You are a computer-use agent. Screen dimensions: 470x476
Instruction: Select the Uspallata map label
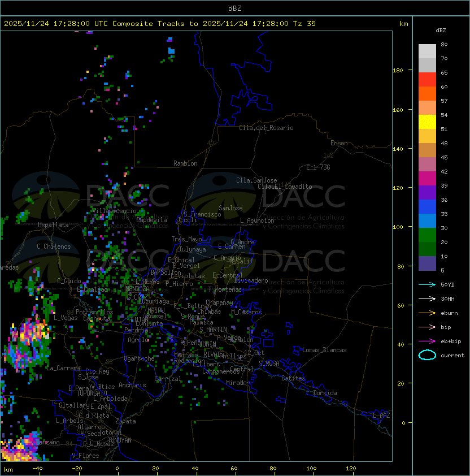[x=53, y=225]
